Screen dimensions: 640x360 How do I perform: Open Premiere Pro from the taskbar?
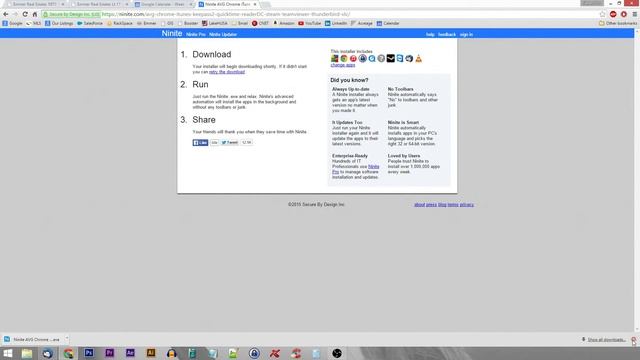point(109,353)
